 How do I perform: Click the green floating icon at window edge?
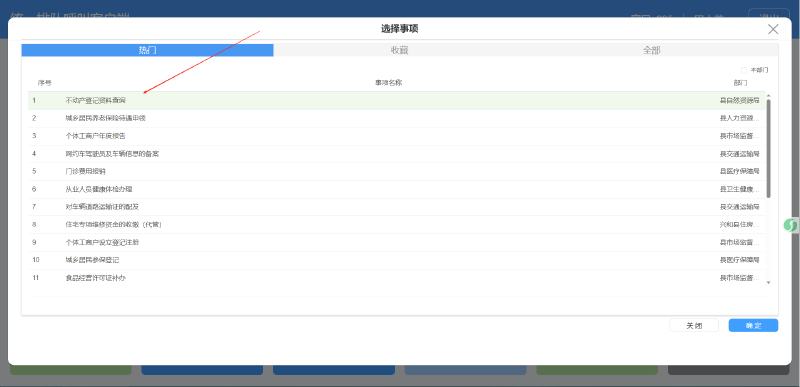790,225
